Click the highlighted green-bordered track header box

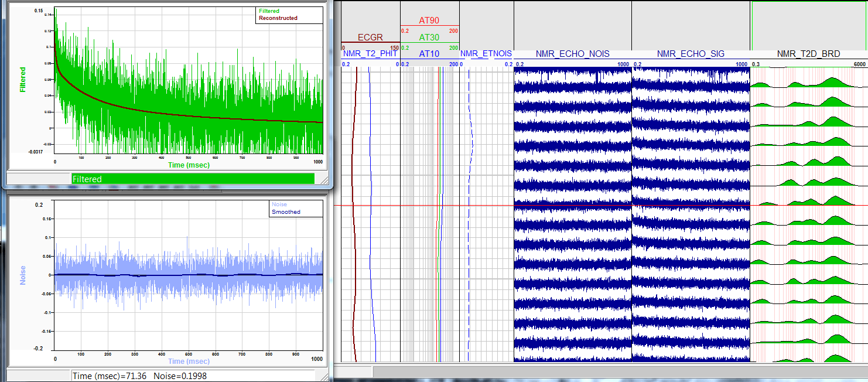coord(809,25)
